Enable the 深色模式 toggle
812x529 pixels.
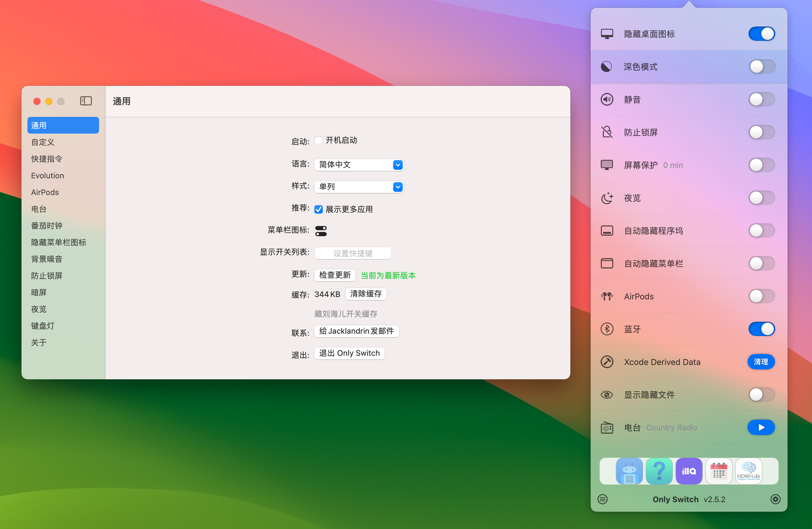(x=762, y=67)
